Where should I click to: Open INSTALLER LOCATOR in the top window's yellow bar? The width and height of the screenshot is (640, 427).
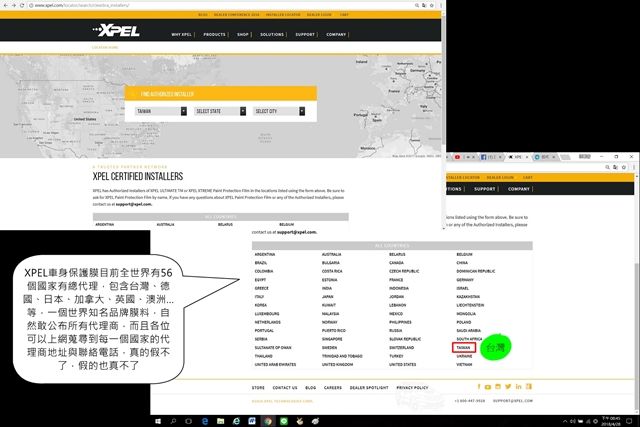pos(283,15)
